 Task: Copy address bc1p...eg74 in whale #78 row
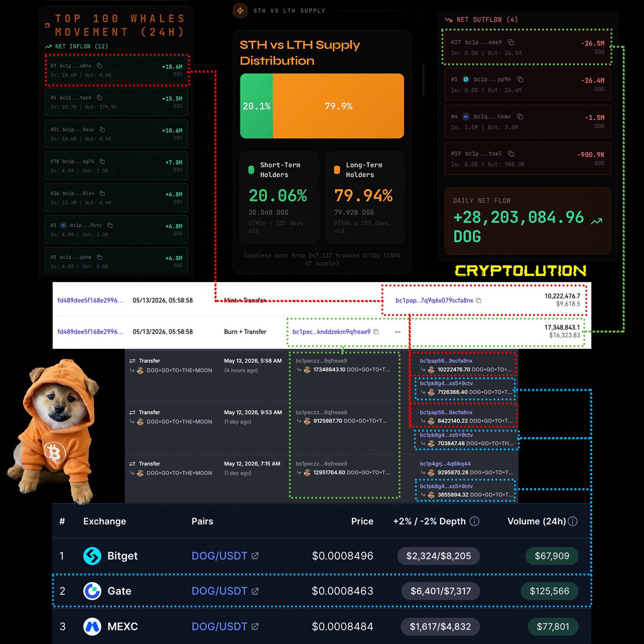pyautogui.click(x=102, y=162)
